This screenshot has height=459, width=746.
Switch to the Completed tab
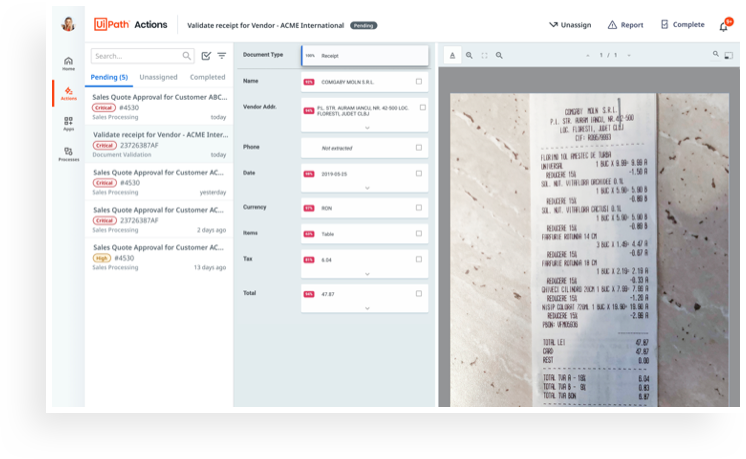[x=207, y=77]
